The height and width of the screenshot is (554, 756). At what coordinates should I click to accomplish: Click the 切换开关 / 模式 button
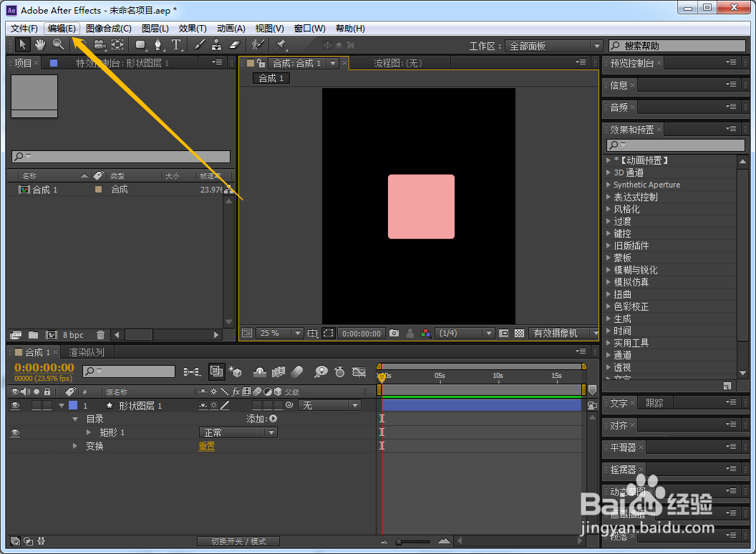(238, 541)
